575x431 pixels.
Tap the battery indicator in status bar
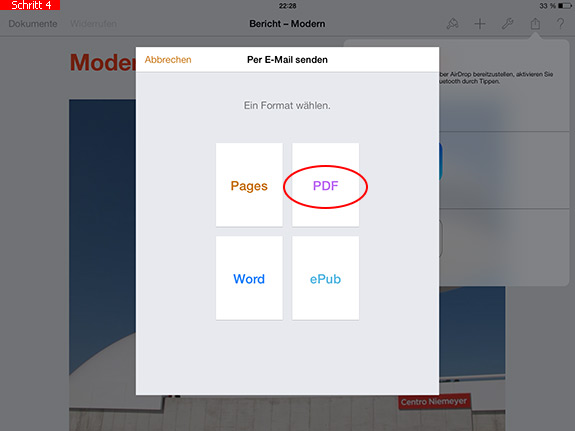pos(564,6)
